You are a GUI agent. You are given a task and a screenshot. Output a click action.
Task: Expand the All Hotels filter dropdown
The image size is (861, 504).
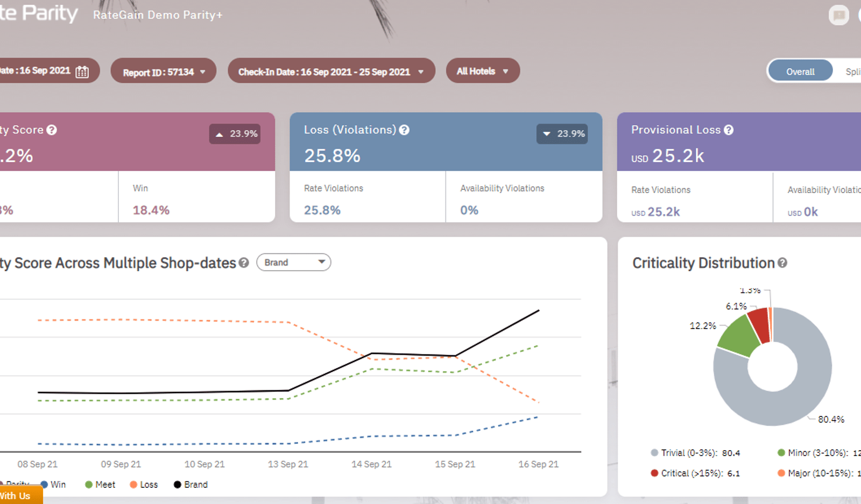(x=483, y=71)
